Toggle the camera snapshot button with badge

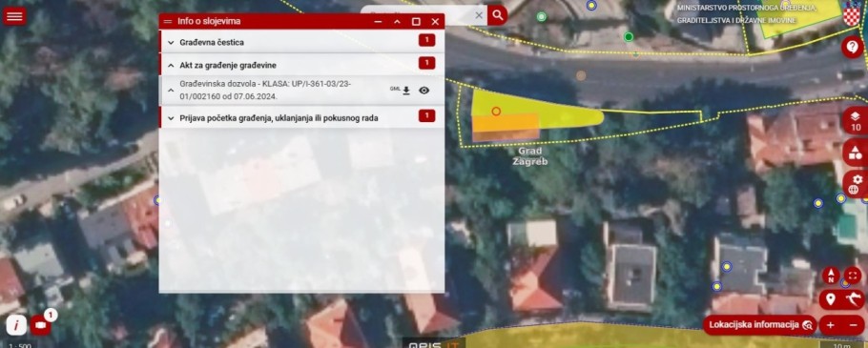[x=40, y=325]
